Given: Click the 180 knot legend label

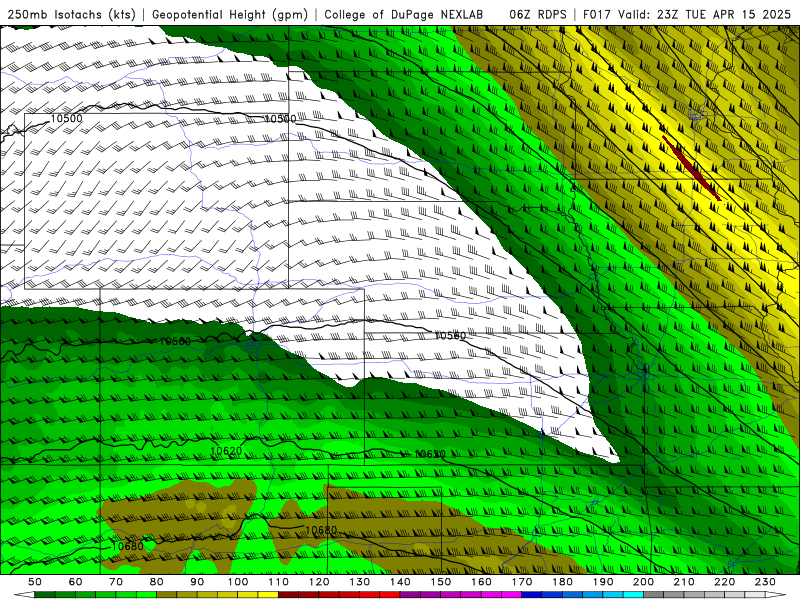Looking at the screenshot, I should [562, 582].
